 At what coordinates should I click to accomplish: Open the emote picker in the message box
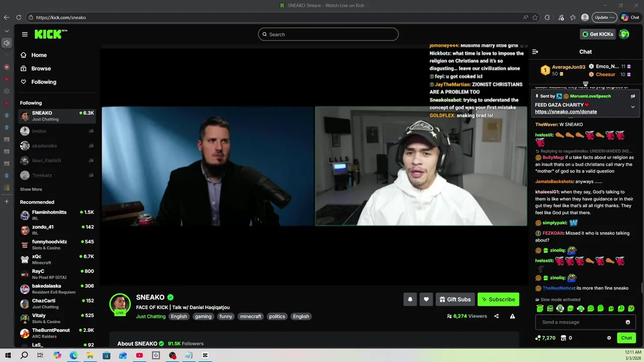click(628, 322)
